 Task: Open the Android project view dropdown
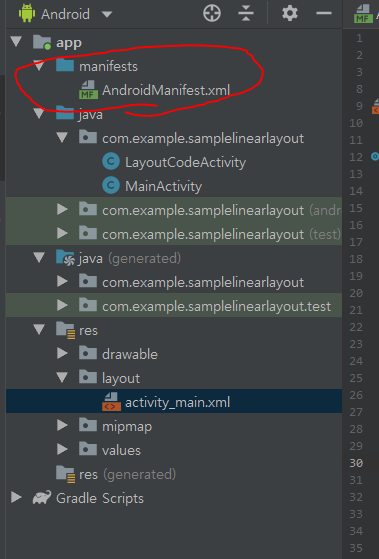coord(107,14)
